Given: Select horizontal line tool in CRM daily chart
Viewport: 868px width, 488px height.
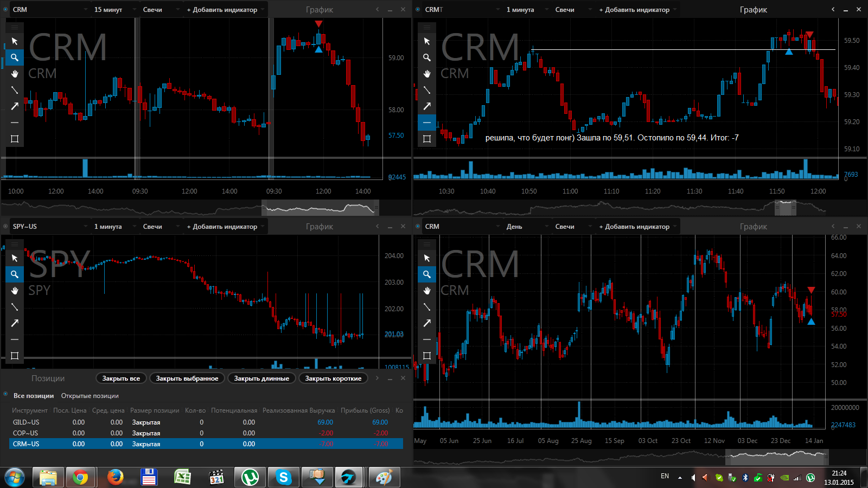Looking at the screenshot, I should pos(427,339).
